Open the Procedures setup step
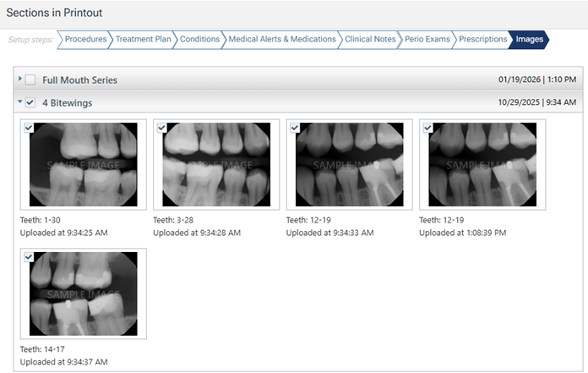 point(85,39)
